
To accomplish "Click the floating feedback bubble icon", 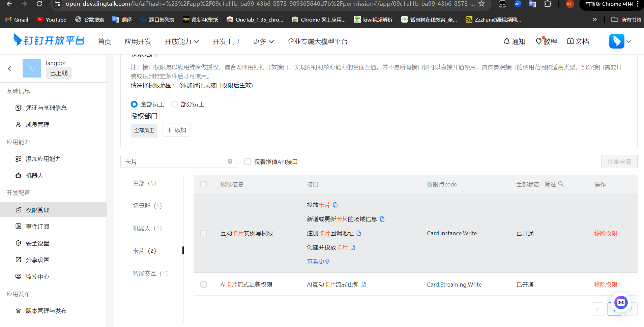I will click(621, 302).
